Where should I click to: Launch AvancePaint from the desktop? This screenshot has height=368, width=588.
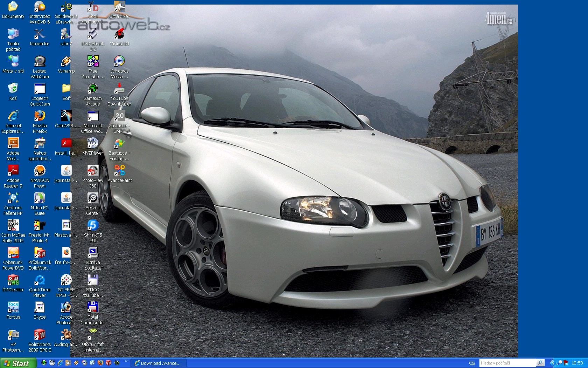119,171
